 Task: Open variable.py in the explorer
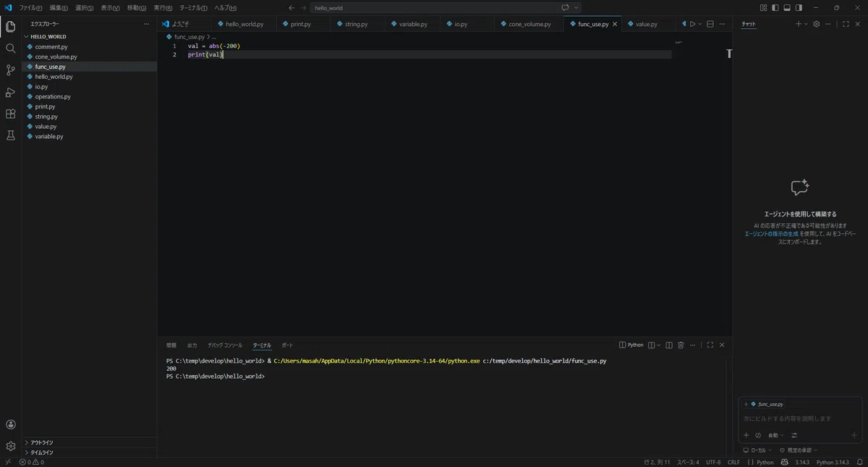89,136
